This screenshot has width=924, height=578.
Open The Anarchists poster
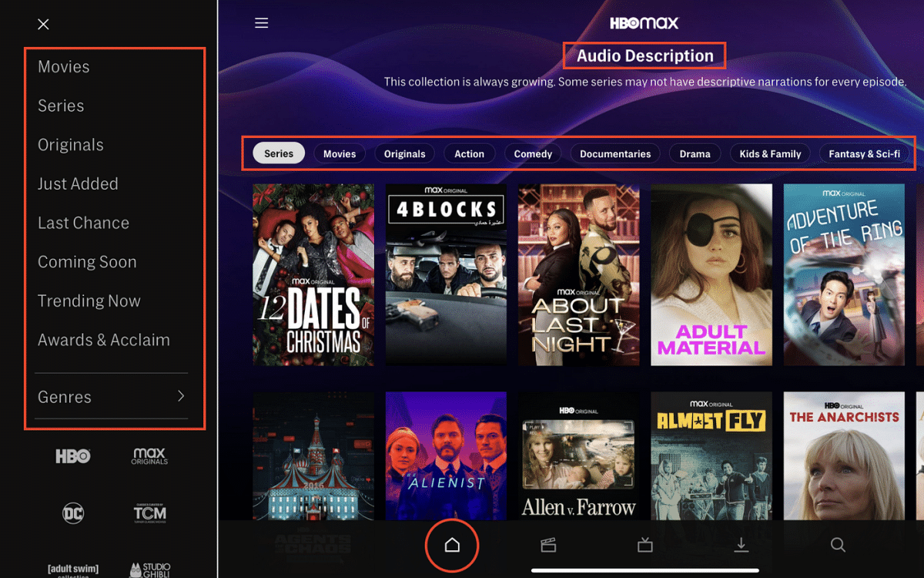point(845,455)
